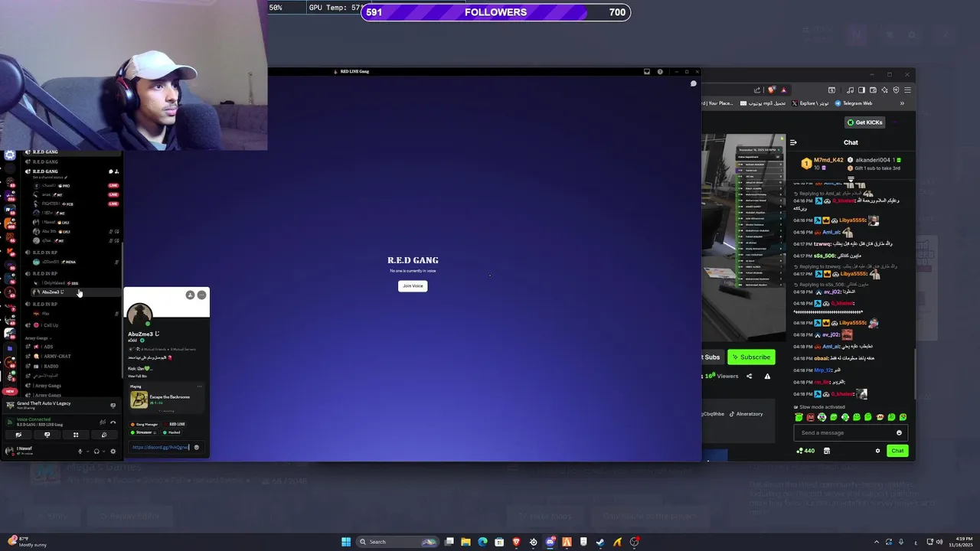This screenshot has width=980, height=551.
Task: Open Discord user settings gear
Action: 113,451
